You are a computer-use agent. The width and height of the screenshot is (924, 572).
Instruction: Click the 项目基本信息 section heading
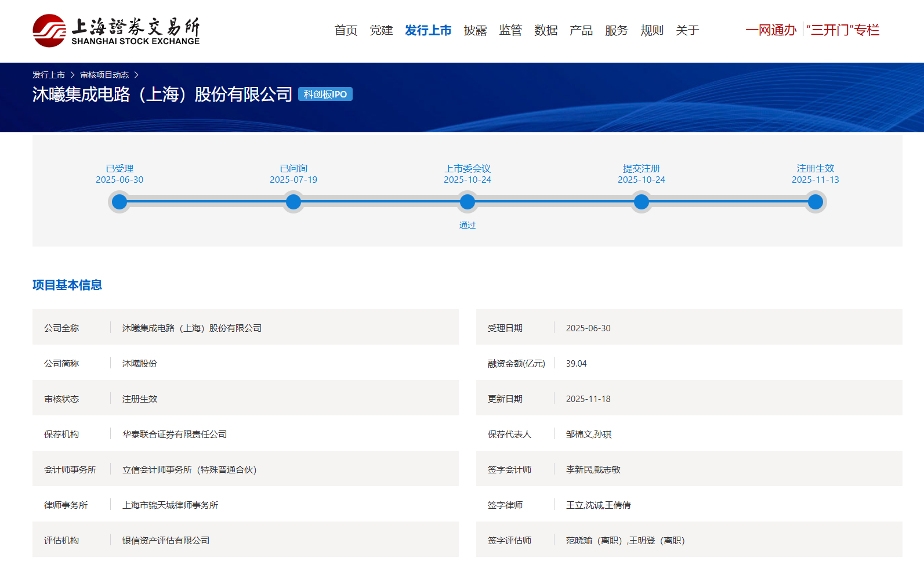click(67, 285)
